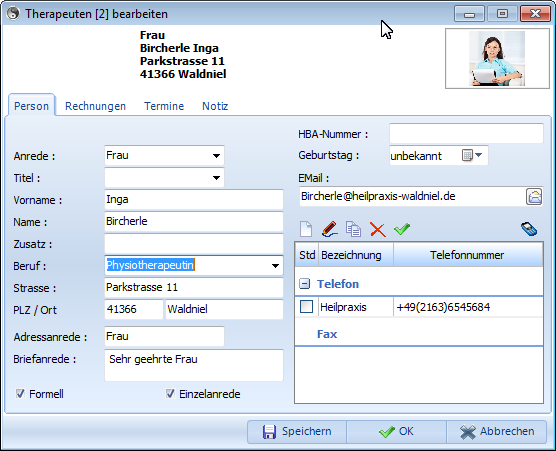Click the new phone entry page icon
The width and height of the screenshot is (556, 451).
[x=306, y=229]
